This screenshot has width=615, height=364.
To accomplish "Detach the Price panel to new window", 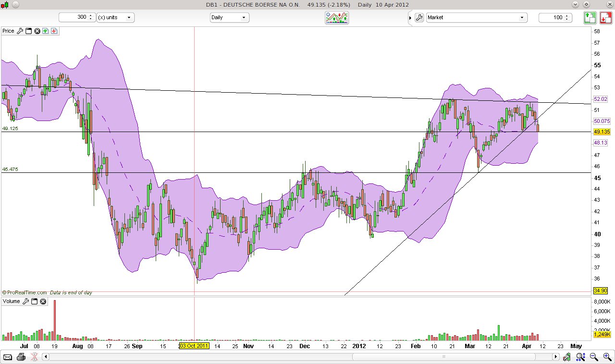I will 28,31.
